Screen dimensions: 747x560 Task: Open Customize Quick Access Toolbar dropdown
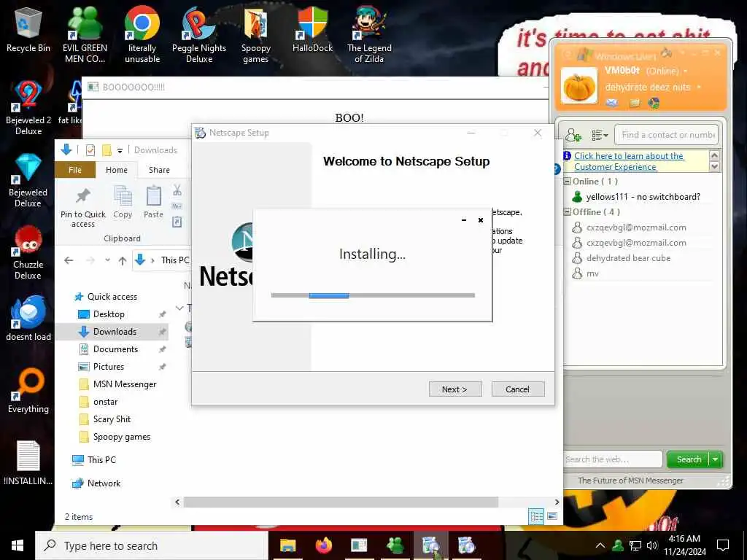tap(120, 150)
